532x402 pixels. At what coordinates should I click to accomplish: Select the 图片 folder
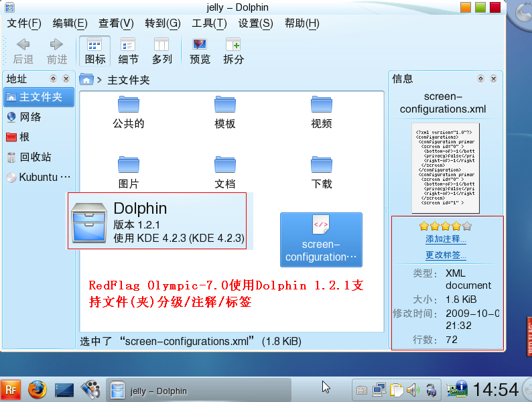pos(128,173)
